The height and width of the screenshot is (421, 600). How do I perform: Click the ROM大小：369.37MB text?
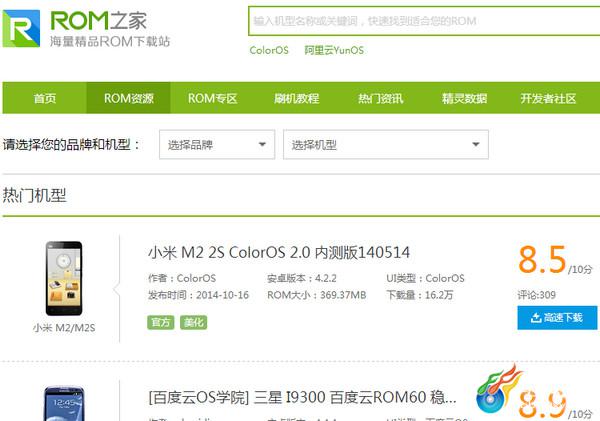click(316, 295)
